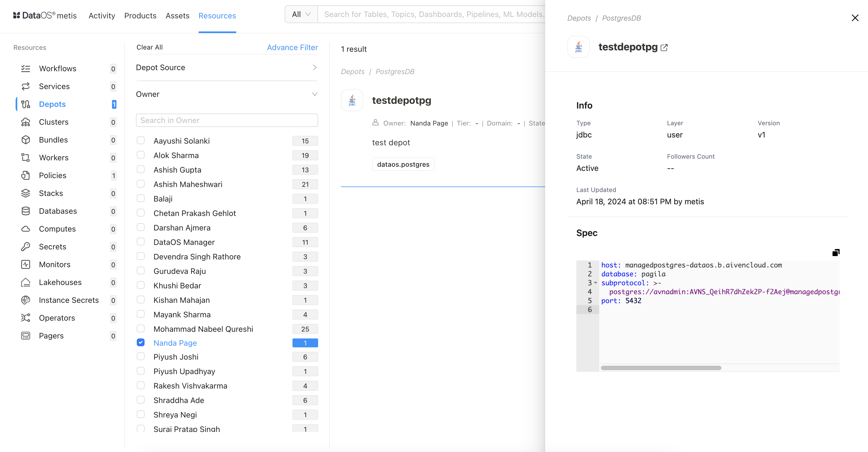Open the Operators icon
Image resolution: width=868 pixels, height=452 pixels.
[x=26, y=318]
